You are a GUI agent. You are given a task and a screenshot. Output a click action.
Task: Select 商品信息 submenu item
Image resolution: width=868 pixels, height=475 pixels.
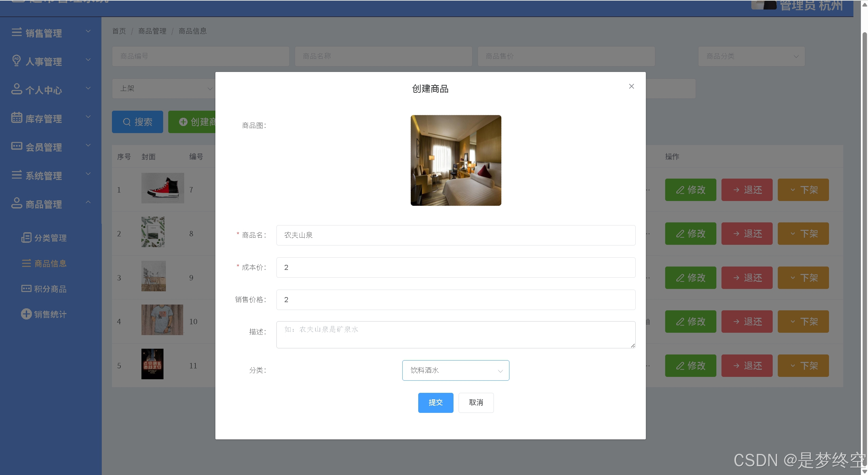(x=50, y=263)
